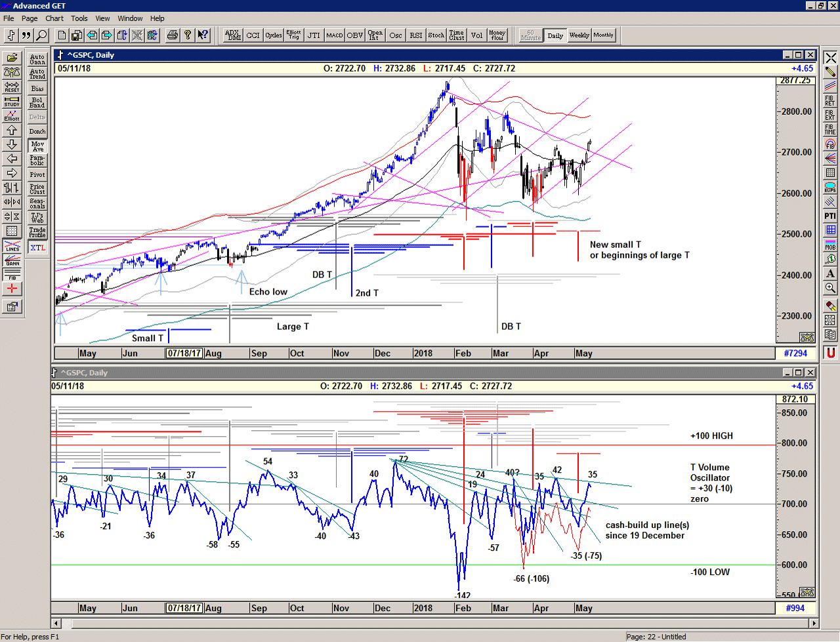Select the MOB make-or-break tool
The height and width of the screenshot is (642, 840).
[x=830, y=245]
